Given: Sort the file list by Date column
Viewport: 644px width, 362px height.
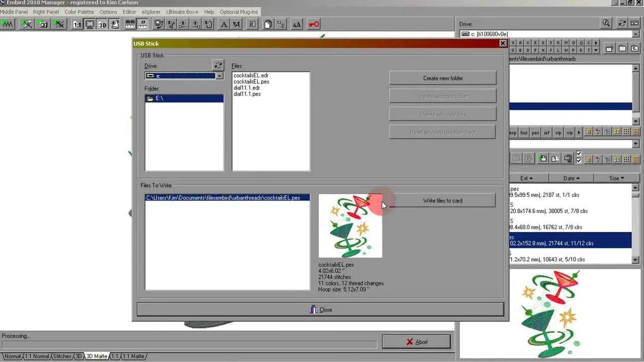Looking at the screenshot, I should (572, 178).
